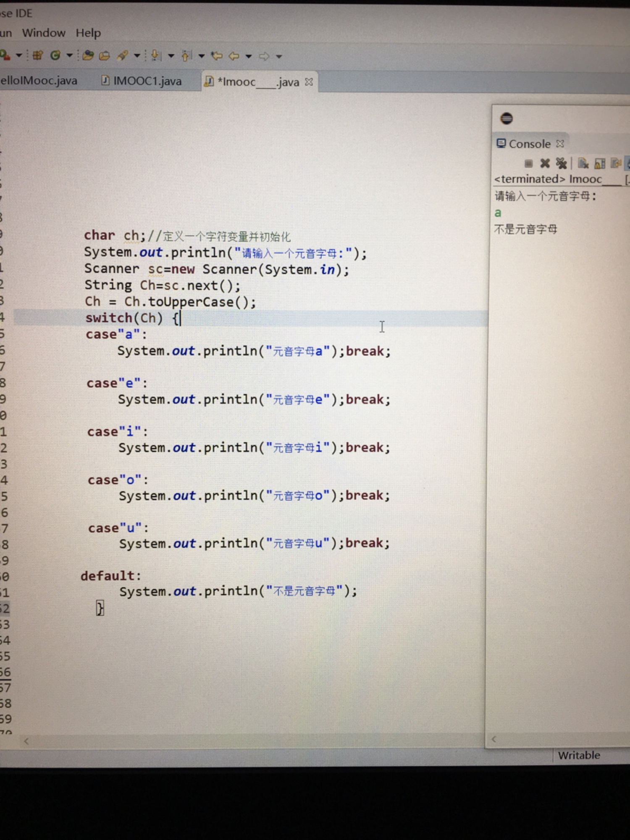Switch to the HelloIMooc.java tab
This screenshot has height=840, width=630.
(39, 80)
